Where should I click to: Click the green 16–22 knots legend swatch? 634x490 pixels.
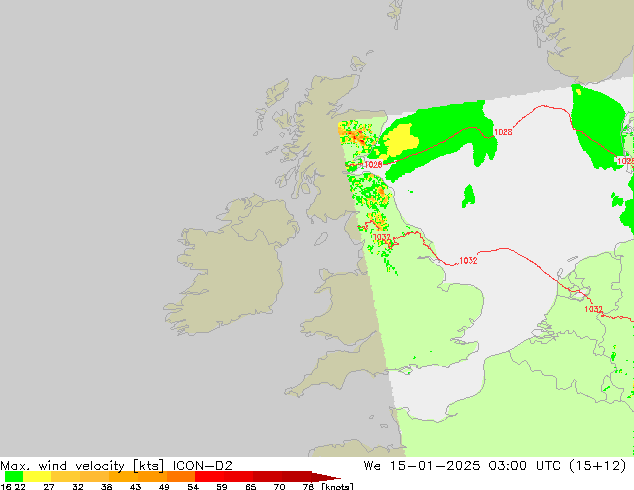[14, 477]
